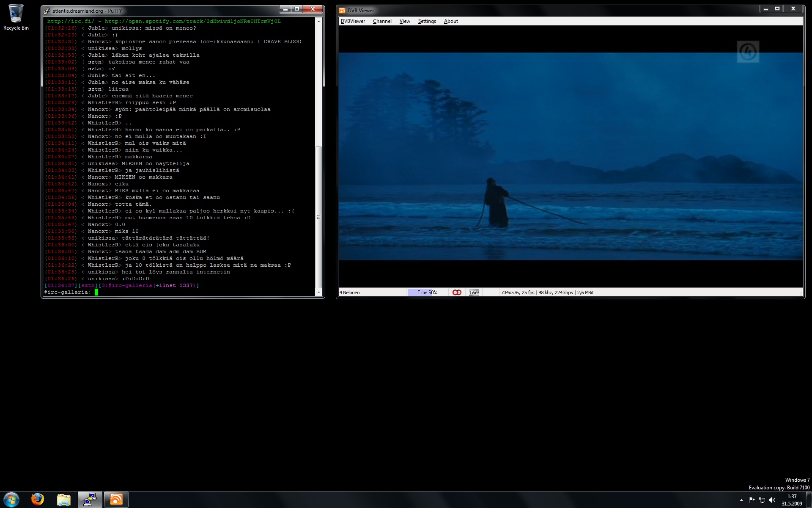Viewport: 812px width, 508px height.
Task: Toggle the 16:9 aspect ratio indicator
Action: [x=474, y=293]
